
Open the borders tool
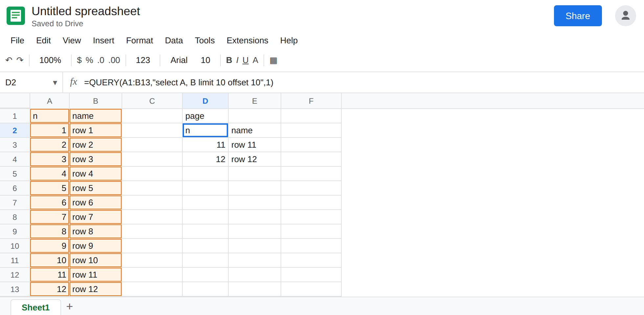click(x=273, y=60)
